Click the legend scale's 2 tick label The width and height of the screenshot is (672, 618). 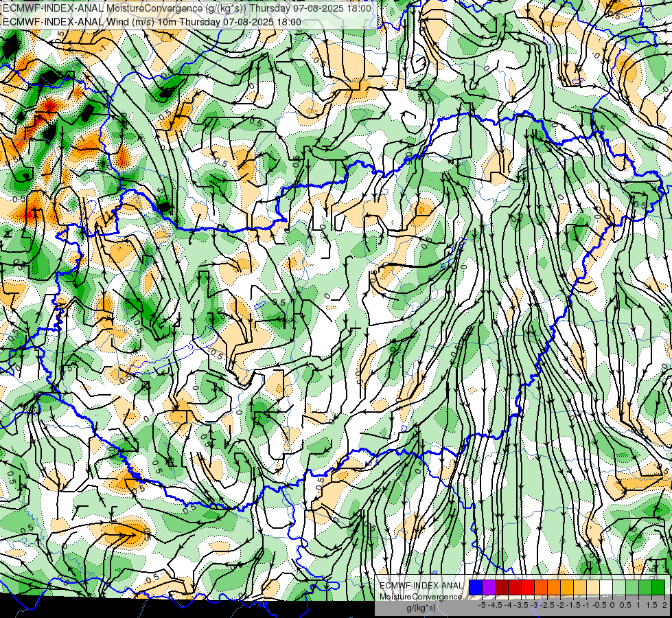[664, 605]
